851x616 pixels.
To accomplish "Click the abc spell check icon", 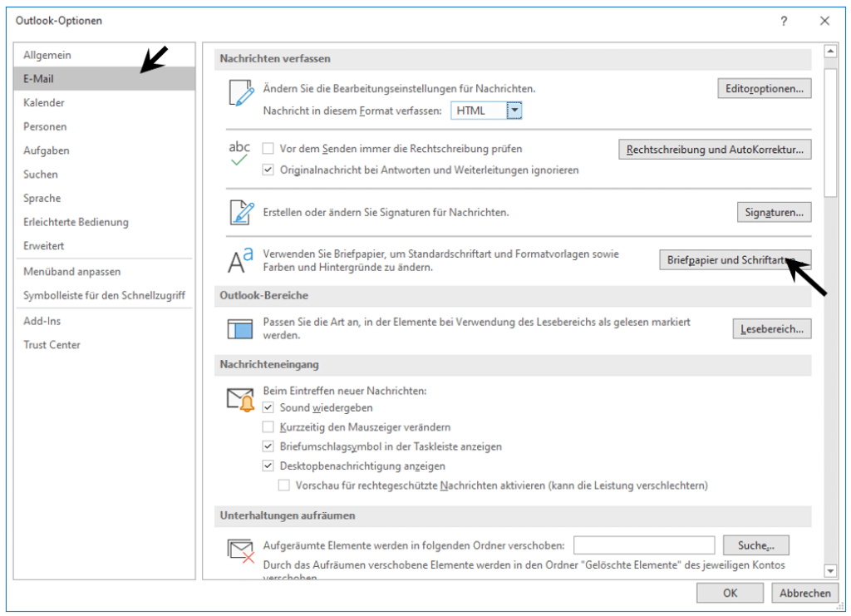I will (x=239, y=154).
